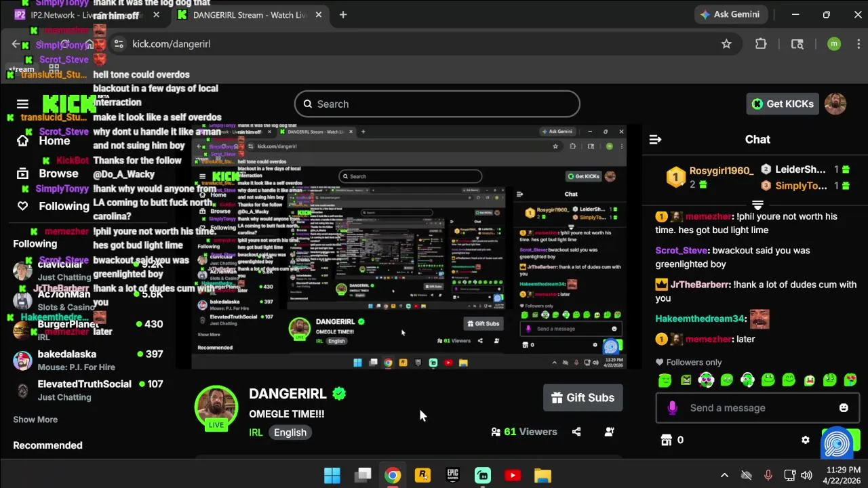Open the Kick shop icon below chat
The image size is (868, 488).
click(667, 440)
